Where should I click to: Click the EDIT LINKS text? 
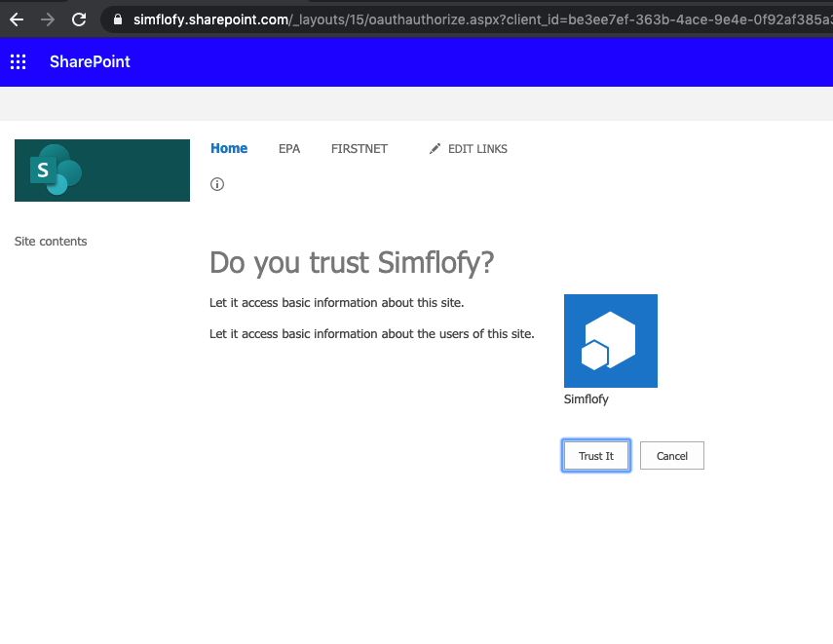[x=477, y=149]
